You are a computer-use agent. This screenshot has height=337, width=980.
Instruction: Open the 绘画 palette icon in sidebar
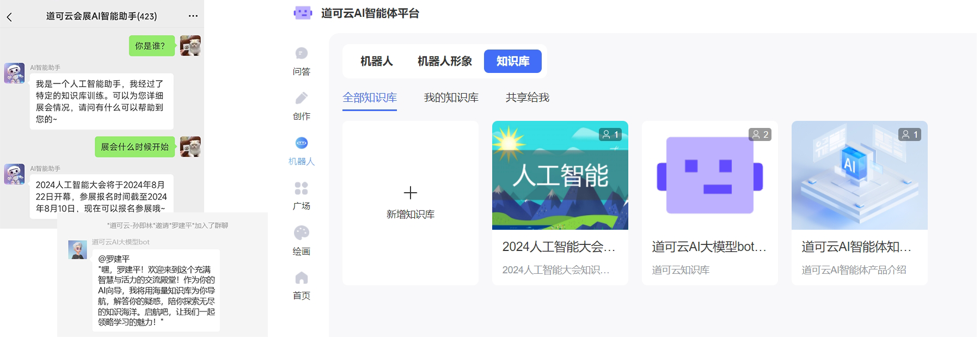(x=301, y=233)
